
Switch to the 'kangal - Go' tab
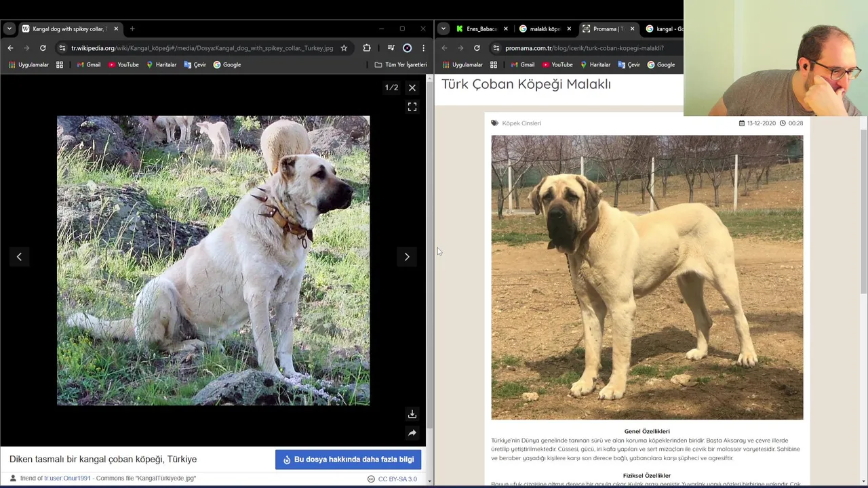(x=665, y=28)
